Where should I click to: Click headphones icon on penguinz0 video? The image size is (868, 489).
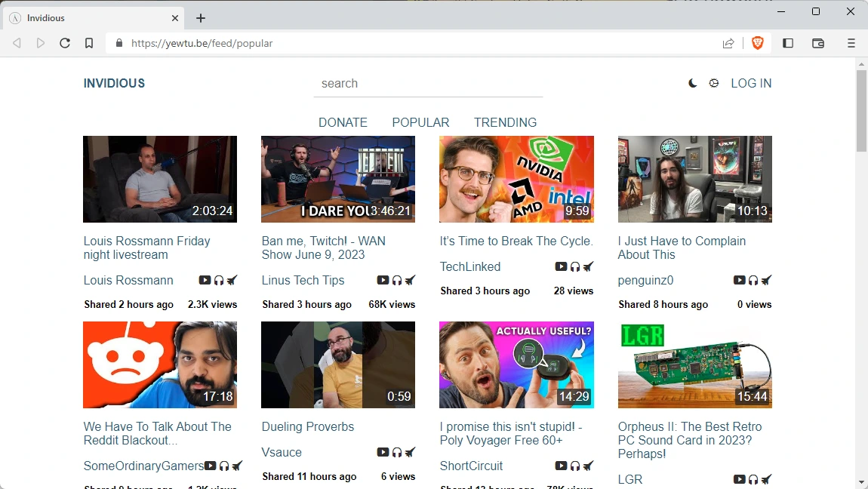(753, 281)
